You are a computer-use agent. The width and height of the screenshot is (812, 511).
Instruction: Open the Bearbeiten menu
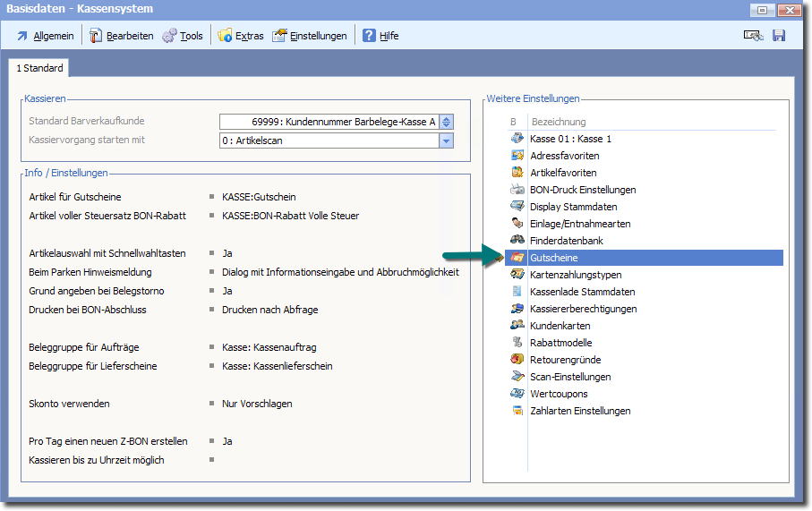(x=122, y=36)
